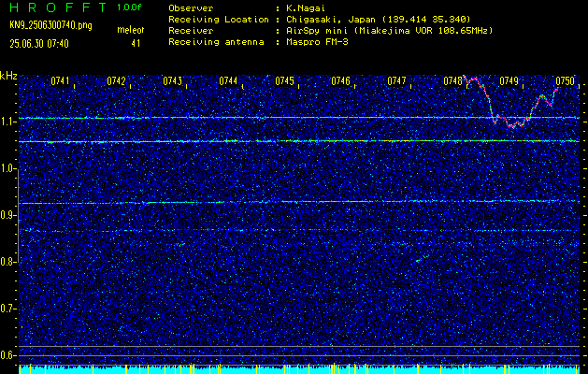The width and height of the screenshot is (588, 374).
Task: Click the Receiving Location label
Action: point(219,20)
